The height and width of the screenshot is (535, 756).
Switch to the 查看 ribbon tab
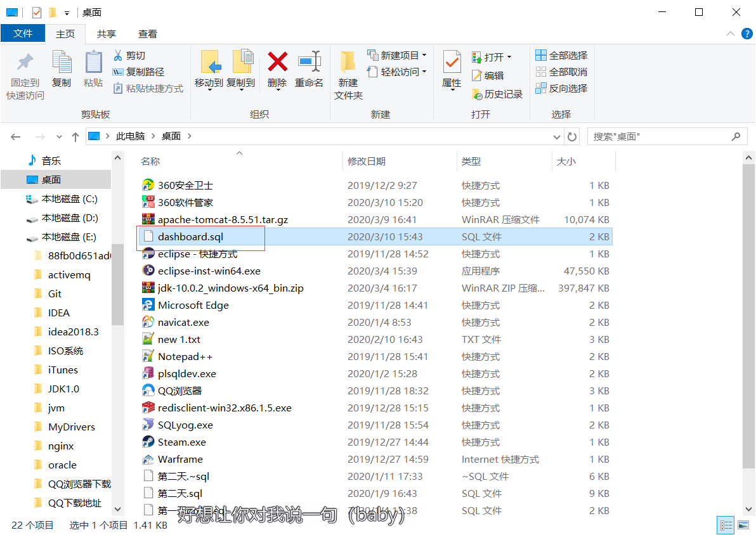click(x=147, y=34)
